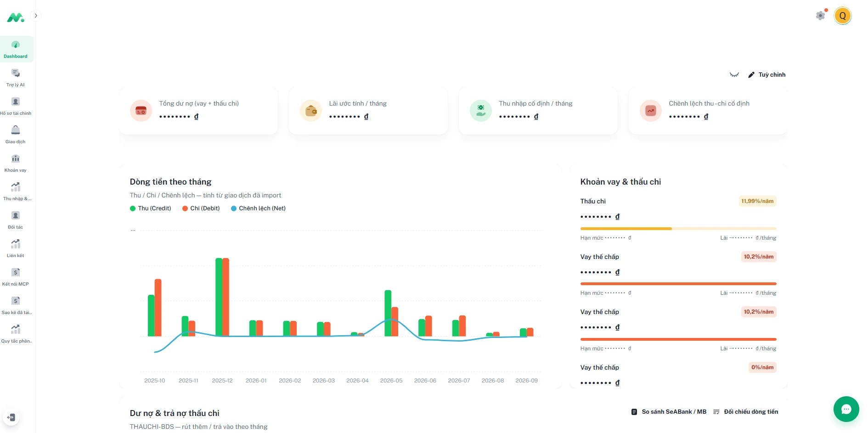868x433 pixels.
Task: Click the 2026-05 axis label
Action: click(x=391, y=381)
